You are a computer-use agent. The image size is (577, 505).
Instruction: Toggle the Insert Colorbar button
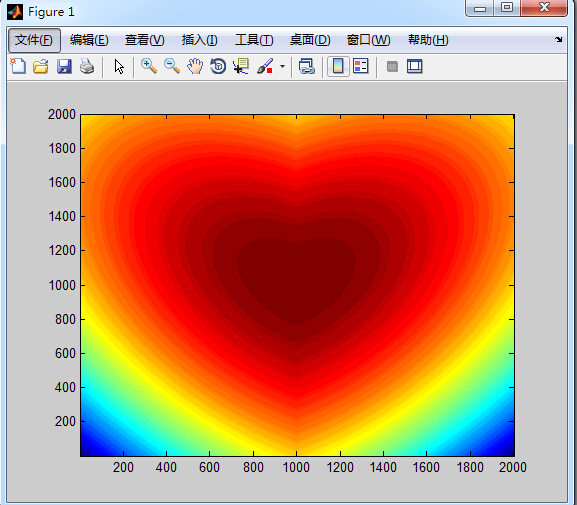[338, 67]
